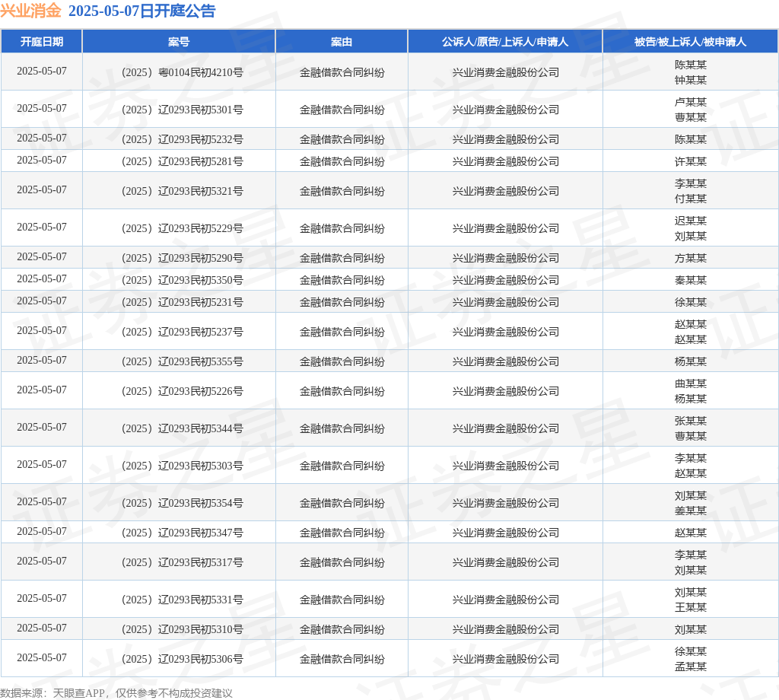Click the date in the 5306号 row
779x700 pixels.
(42, 657)
